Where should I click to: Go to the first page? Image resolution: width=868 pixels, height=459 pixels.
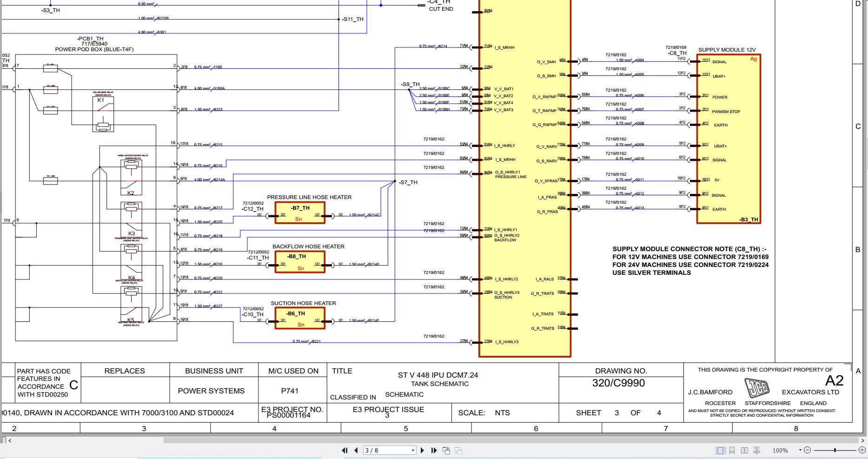(345, 450)
